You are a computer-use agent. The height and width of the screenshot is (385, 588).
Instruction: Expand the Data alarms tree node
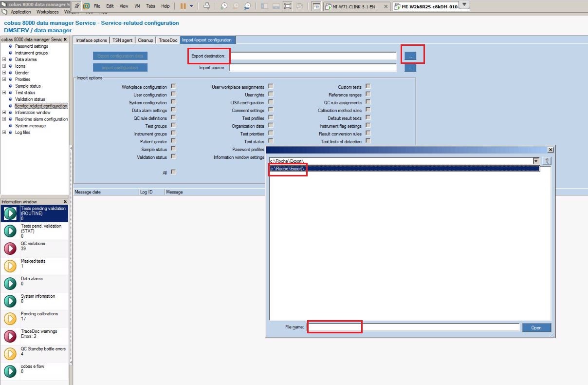[4, 59]
